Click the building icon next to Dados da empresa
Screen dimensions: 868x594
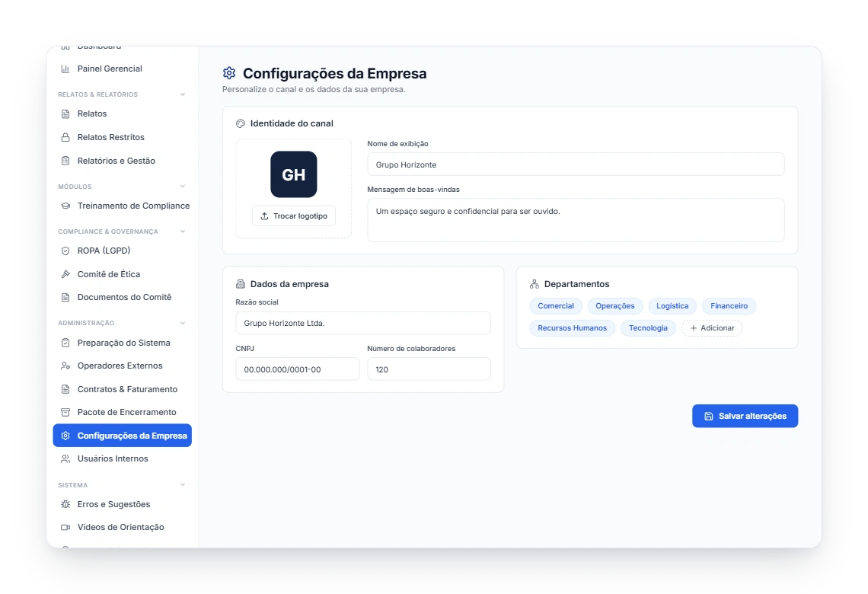click(x=241, y=284)
